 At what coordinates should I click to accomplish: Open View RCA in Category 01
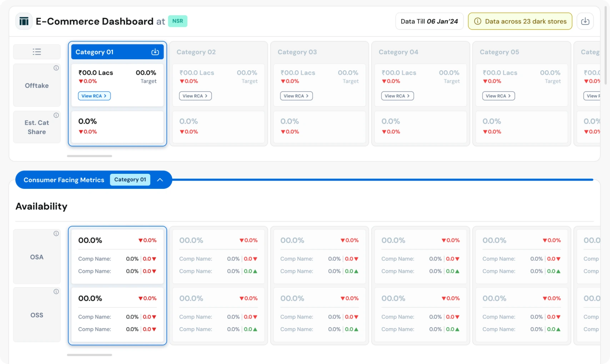[x=94, y=96]
